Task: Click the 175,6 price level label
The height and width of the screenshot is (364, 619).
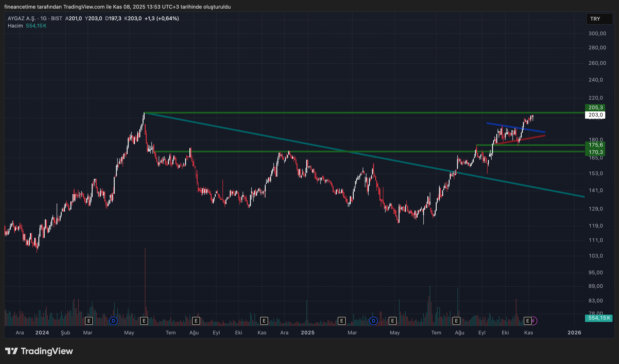Action: 595,145
